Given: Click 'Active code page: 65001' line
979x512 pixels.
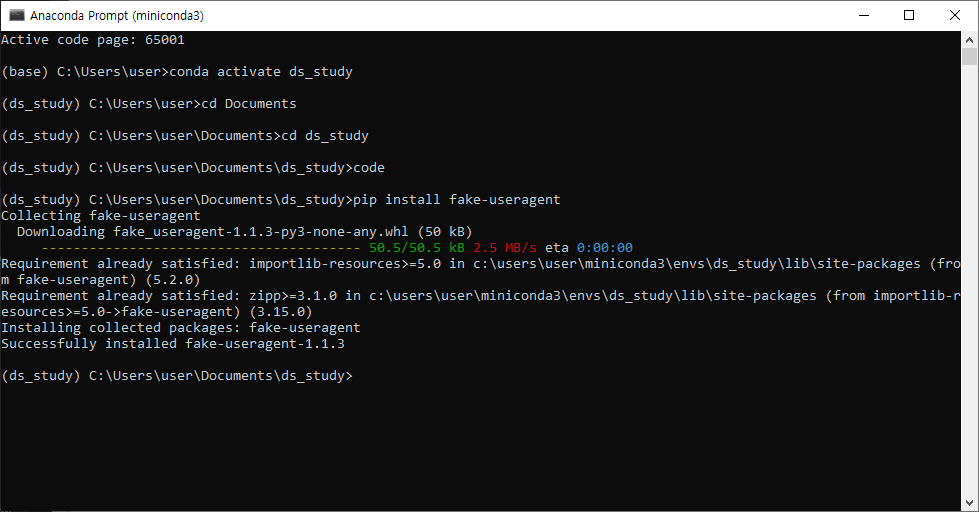Looking at the screenshot, I should [x=93, y=40].
